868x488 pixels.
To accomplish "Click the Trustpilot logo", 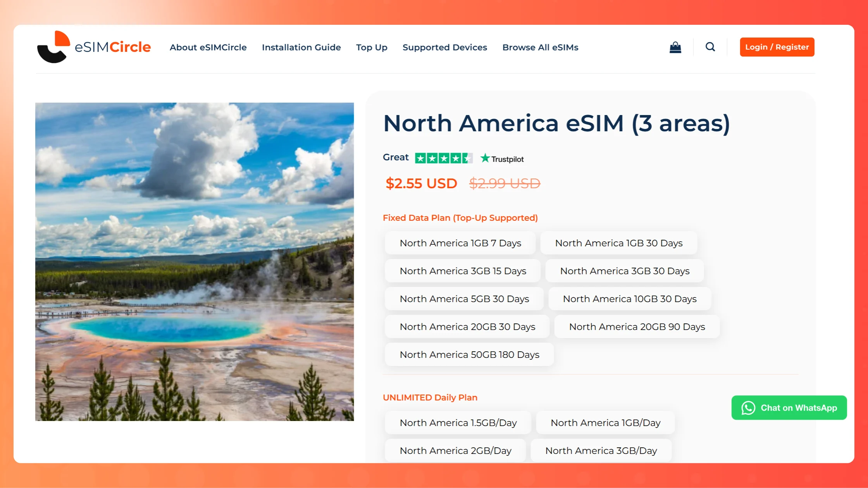I will (x=502, y=159).
